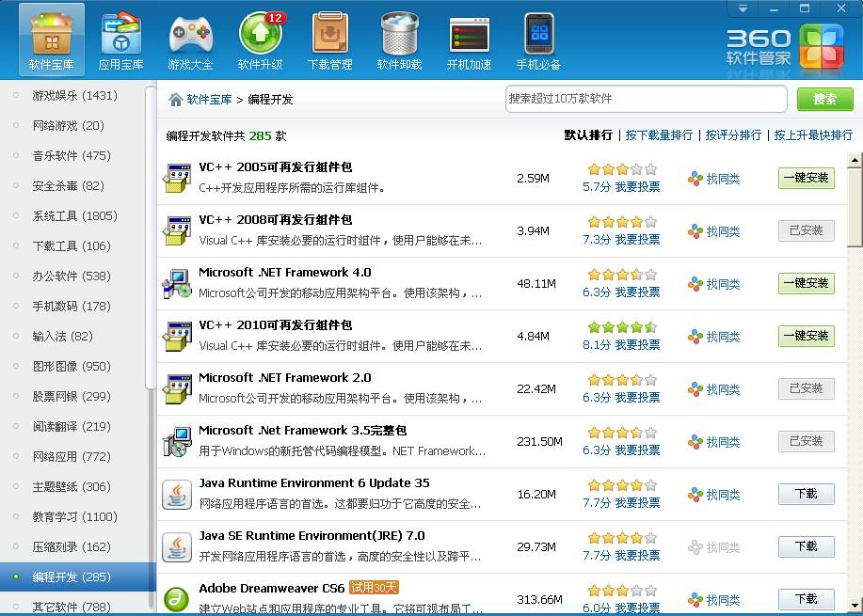Click 找同类 for .NET Framework 4.0

pos(714,284)
